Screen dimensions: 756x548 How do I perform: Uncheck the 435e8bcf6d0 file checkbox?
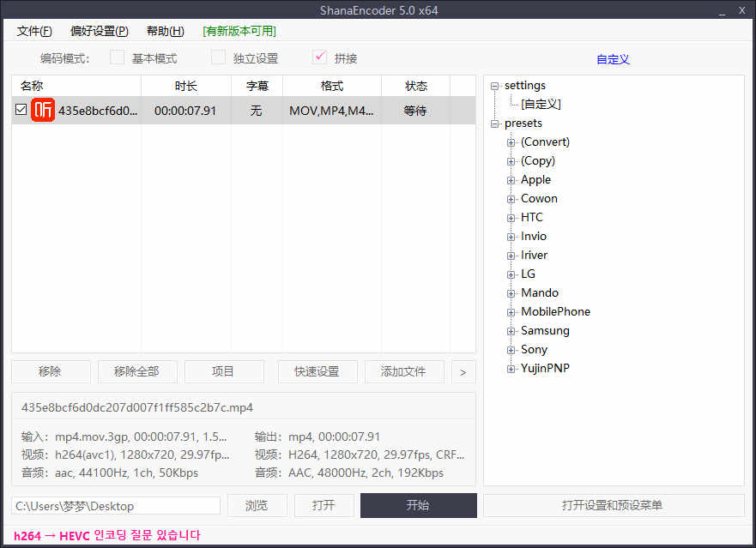(21, 110)
